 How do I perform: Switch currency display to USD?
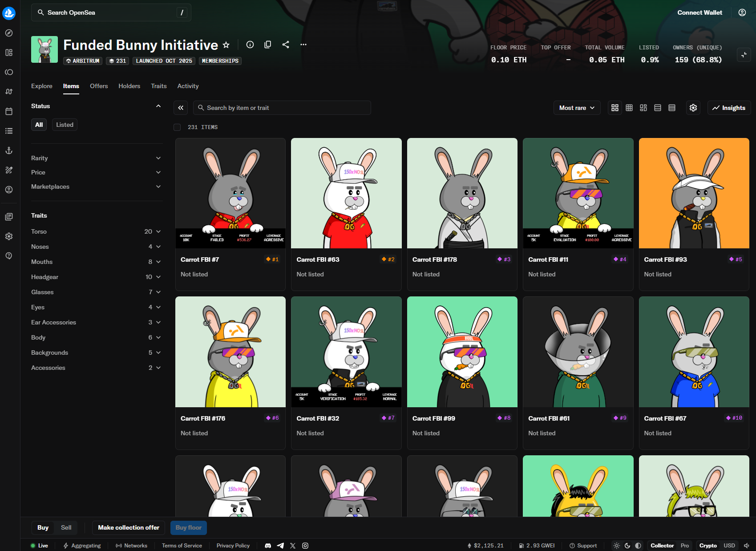[729, 546]
